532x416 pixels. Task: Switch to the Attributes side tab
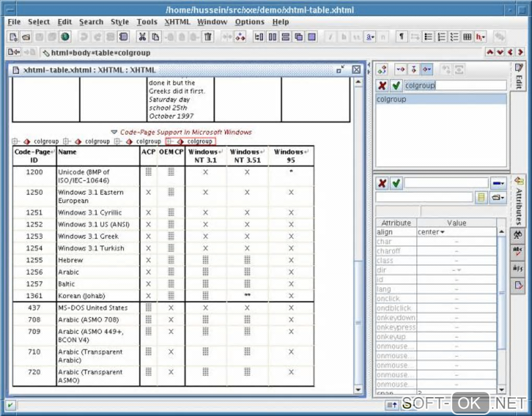(518, 201)
